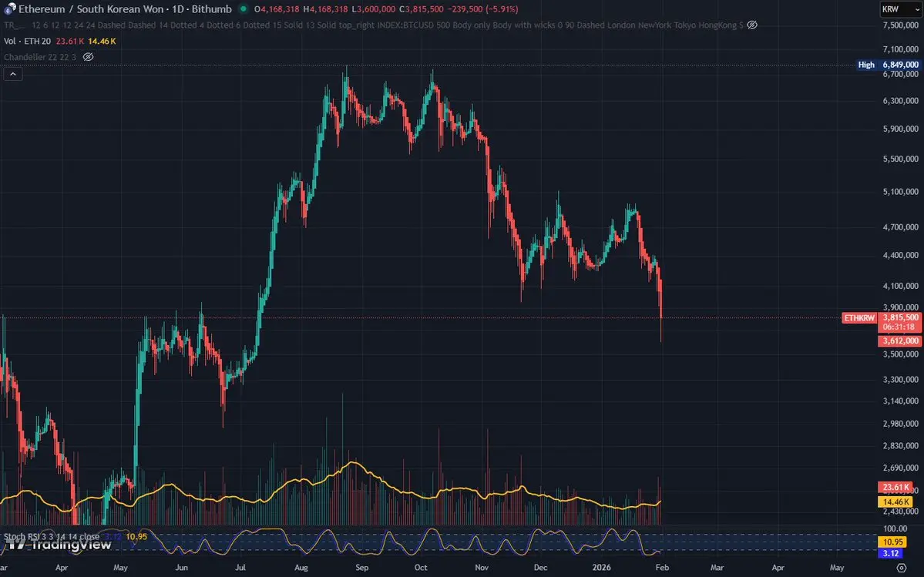Screen dimensions: 924x577
Task: Click the blue 3.12 Stoch RSI axis label
Action: tap(890, 553)
